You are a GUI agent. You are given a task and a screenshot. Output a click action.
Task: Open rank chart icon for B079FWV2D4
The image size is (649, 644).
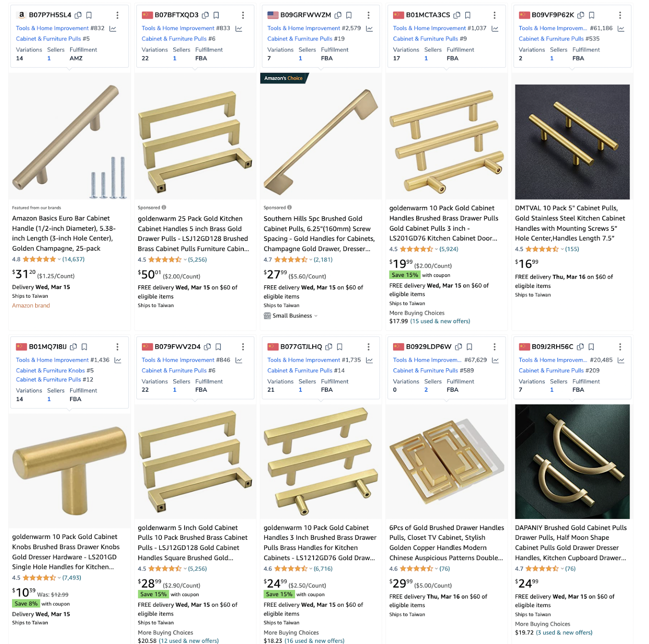(239, 360)
